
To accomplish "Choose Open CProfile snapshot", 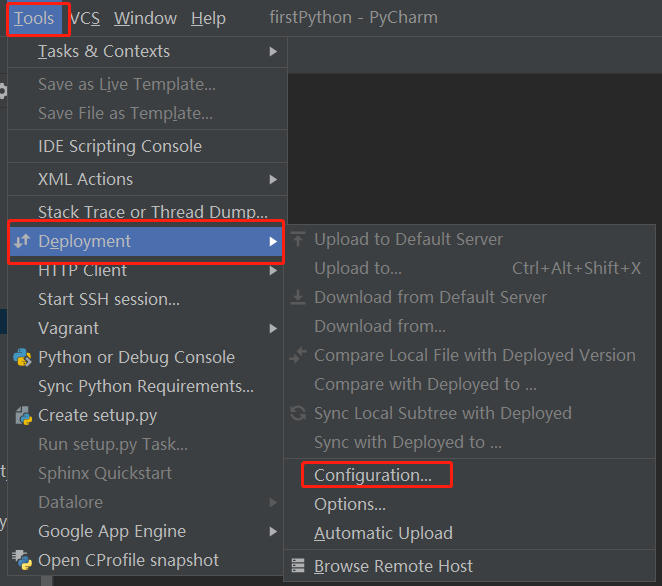I will click(146, 561).
